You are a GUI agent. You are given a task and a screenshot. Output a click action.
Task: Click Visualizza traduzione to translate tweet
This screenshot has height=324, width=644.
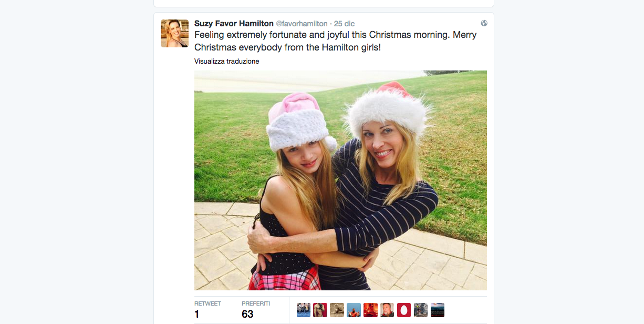pos(226,62)
